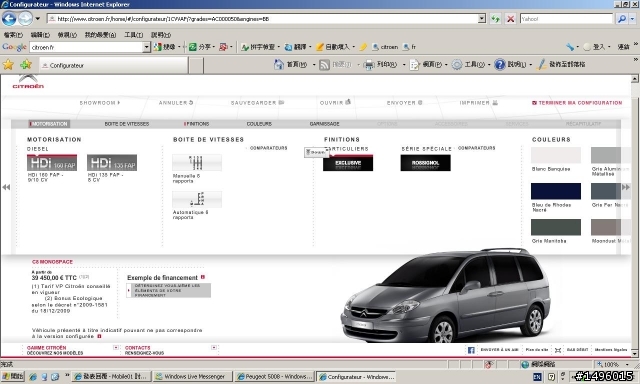Screen dimensions: 640x384
Task: Click the Configurateur browser tab
Action: pyautogui.click(x=113, y=65)
